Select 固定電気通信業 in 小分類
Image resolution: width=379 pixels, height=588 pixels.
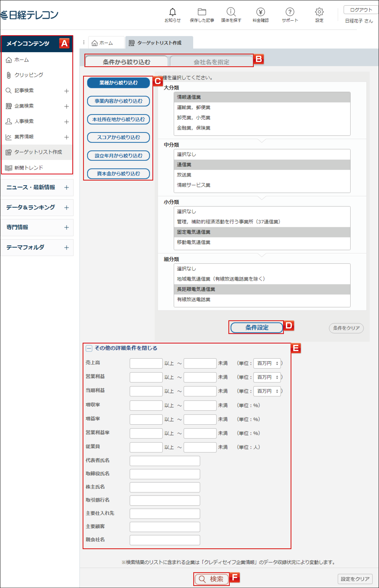click(x=262, y=232)
